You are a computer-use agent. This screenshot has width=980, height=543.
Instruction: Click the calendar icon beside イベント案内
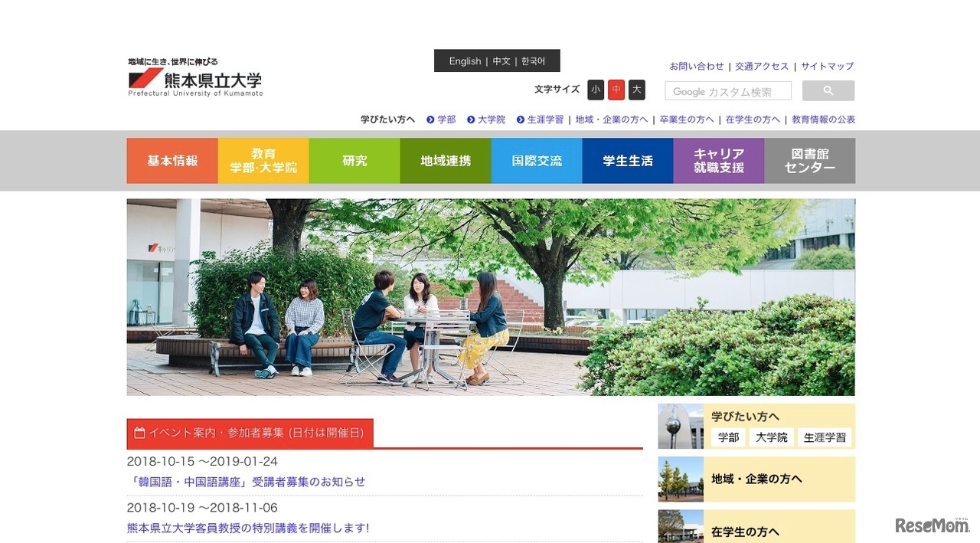click(x=139, y=433)
